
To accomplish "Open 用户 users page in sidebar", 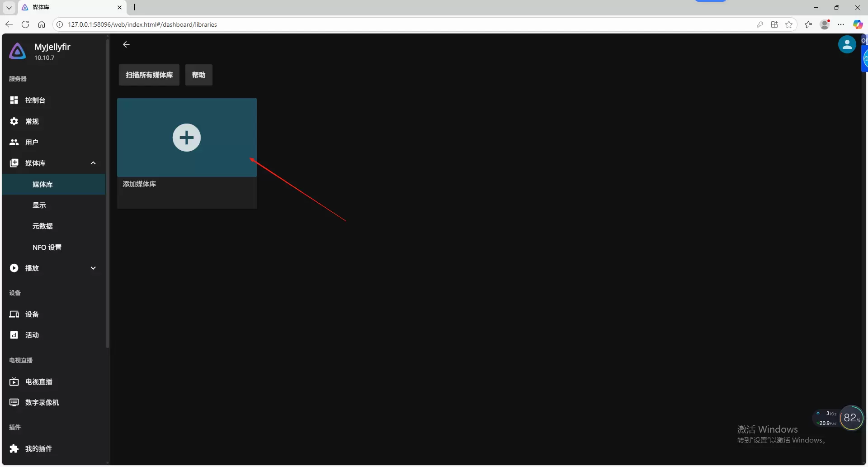I will point(32,142).
